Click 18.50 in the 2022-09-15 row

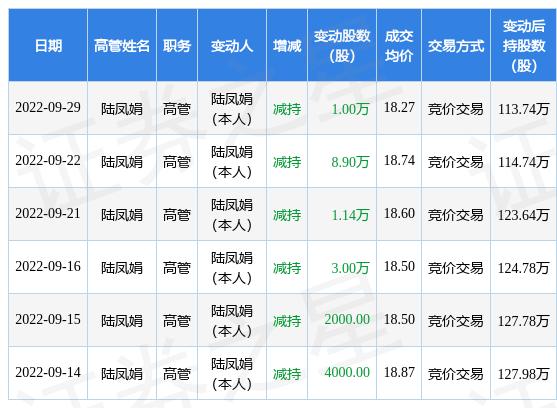(399, 319)
